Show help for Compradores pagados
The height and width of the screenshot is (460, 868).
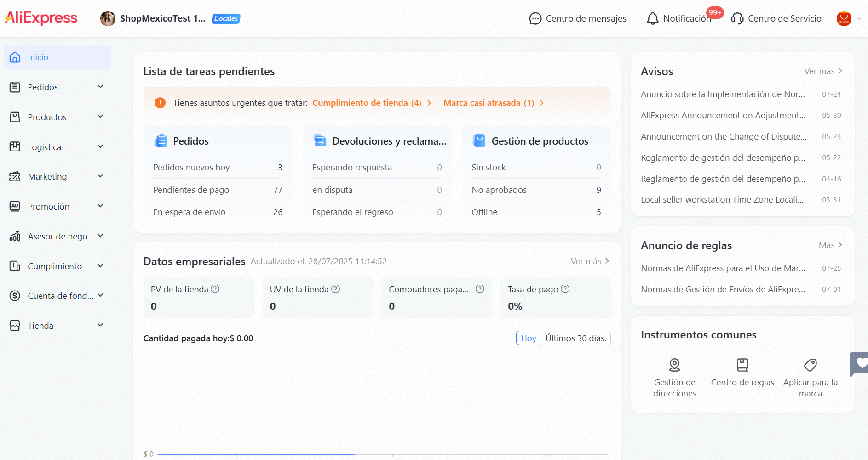point(480,289)
